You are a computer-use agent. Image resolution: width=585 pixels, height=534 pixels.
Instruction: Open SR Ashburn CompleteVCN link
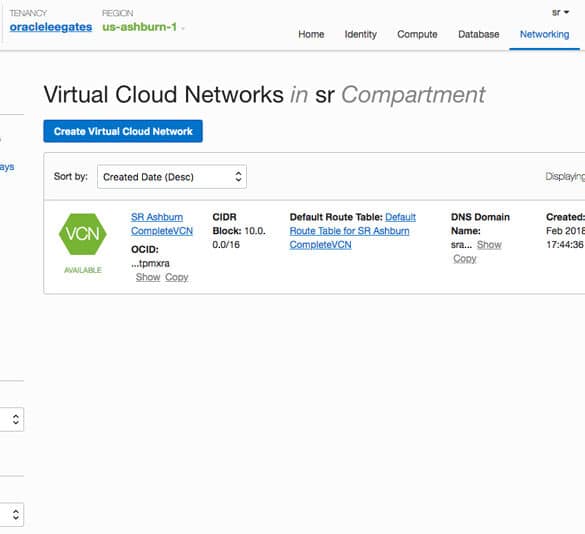click(x=162, y=224)
